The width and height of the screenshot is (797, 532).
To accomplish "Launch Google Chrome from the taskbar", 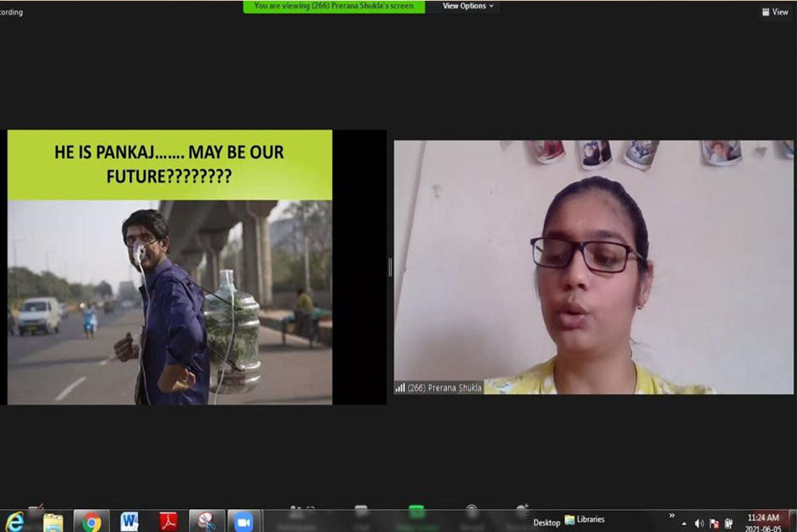I will 91,522.
